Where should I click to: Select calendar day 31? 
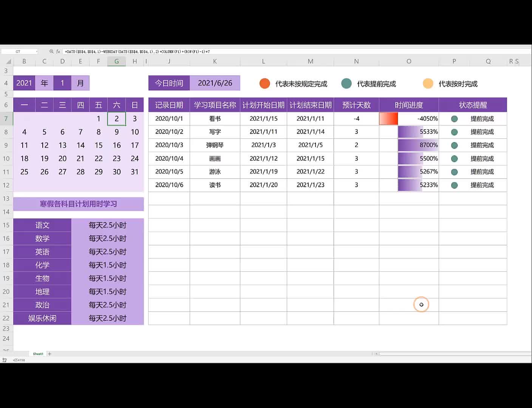tap(135, 172)
